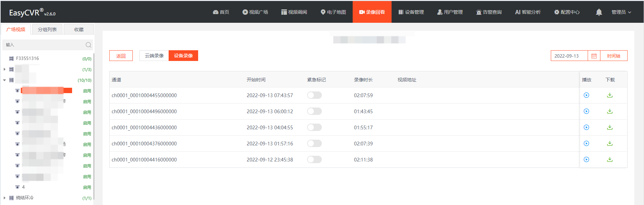This screenshot has width=644, height=205.
Task: Open 配置中心 in top navigation
Action: pyautogui.click(x=567, y=12)
